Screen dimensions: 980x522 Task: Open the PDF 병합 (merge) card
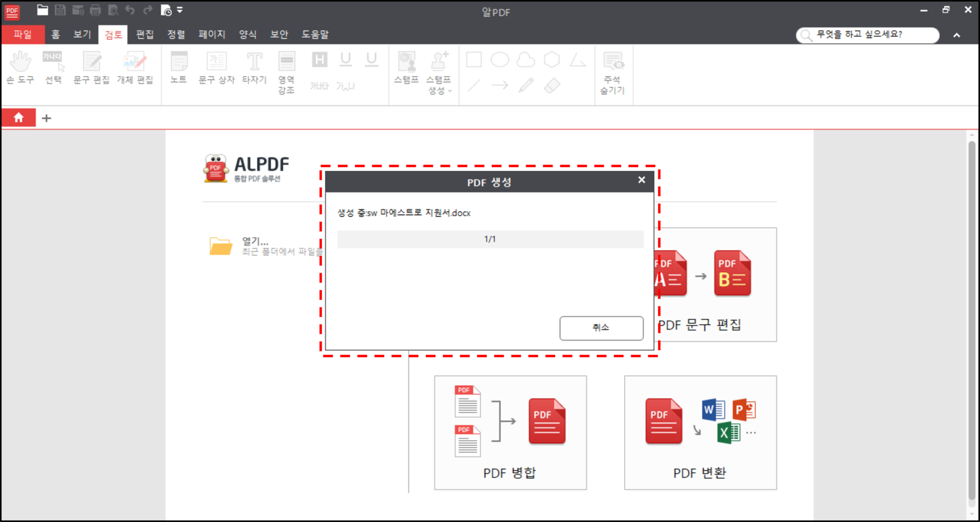pos(510,432)
